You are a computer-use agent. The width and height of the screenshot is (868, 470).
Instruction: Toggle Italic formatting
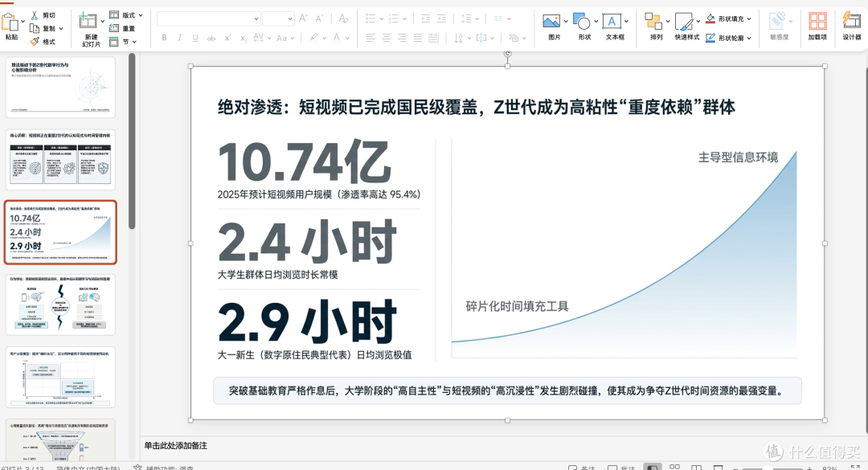(179, 38)
